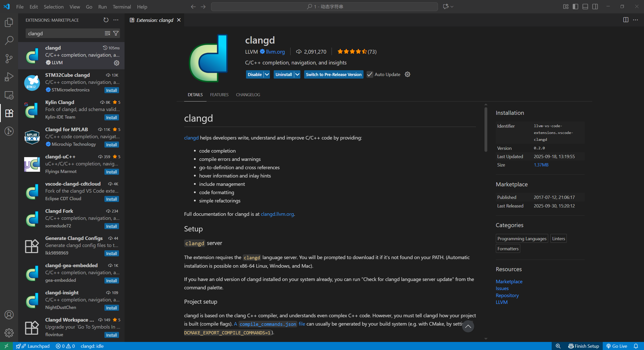644x350 pixels.
Task: Open the Source Control view
Action: click(x=9, y=58)
